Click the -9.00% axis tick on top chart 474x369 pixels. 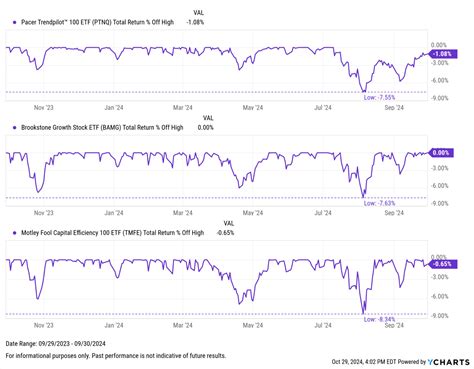tap(439, 98)
